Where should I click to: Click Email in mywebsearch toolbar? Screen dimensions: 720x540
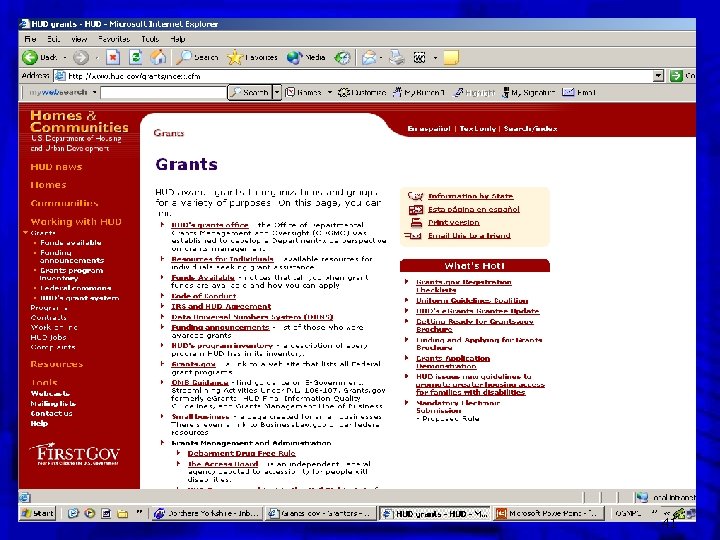[x=579, y=92]
